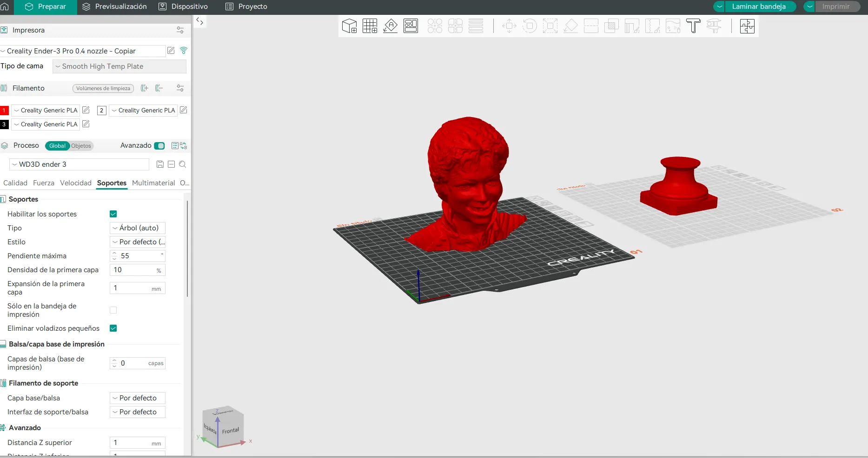Uncheck Eliminar voladizos pequeños
868x458 pixels.
113,328
